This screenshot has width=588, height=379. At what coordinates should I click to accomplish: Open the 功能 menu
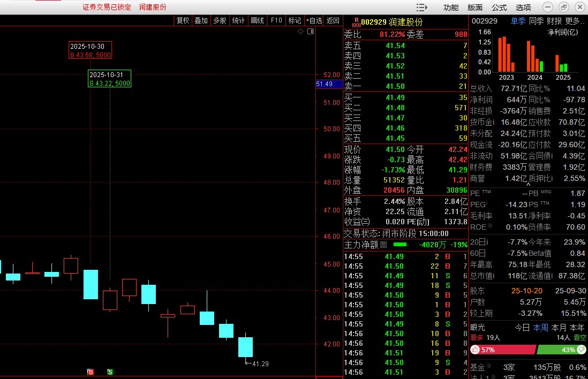[x=451, y=7]
